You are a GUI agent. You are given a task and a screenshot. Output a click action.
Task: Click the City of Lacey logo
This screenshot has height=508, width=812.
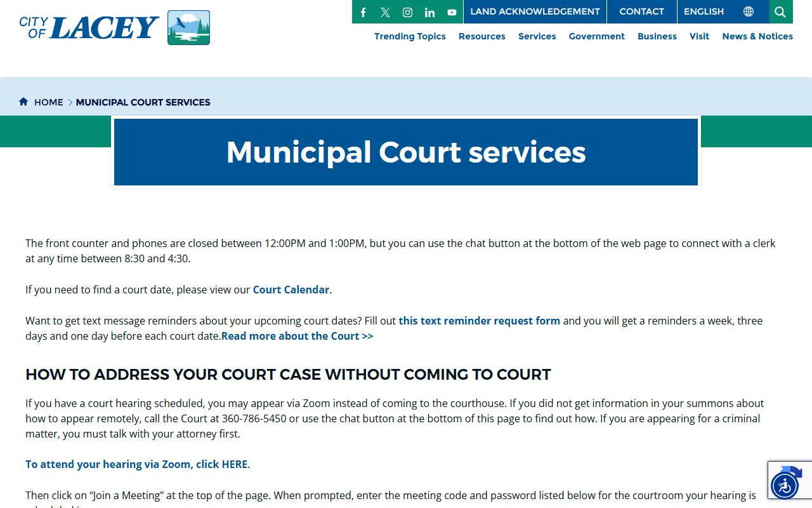click(115, 27)
